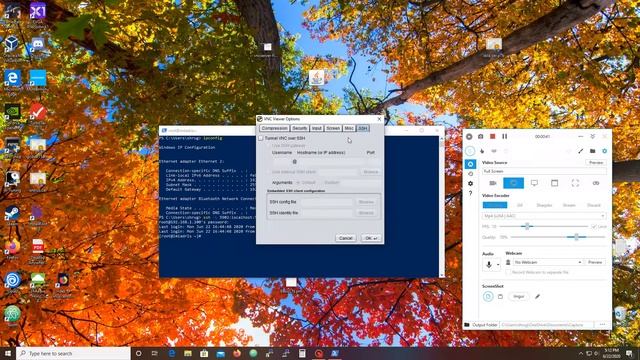Select the Discord desktop shortcut
The image size is (640, 360).
38,45
